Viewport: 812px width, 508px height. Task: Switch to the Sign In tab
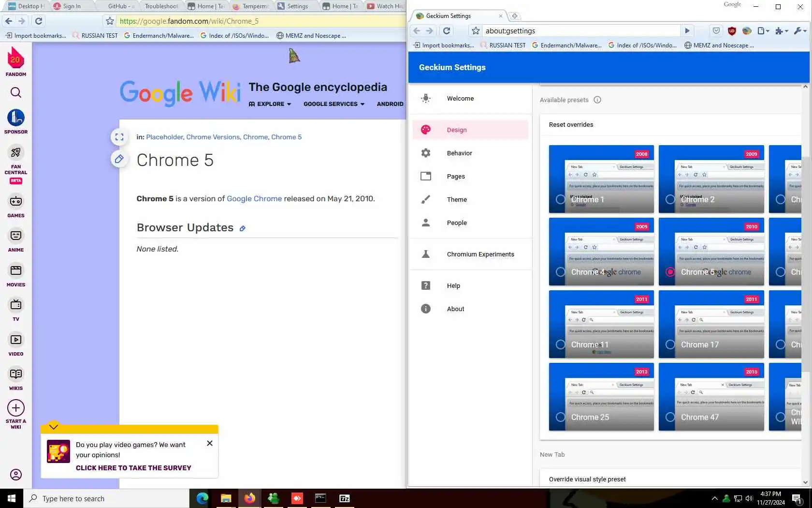point(71,6)
